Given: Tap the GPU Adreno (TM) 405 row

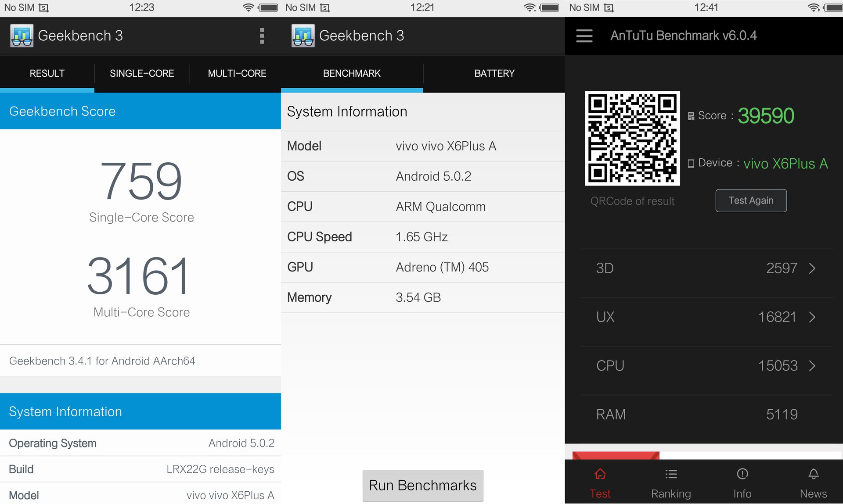Looking at the screenshot, I should [423, 267].
